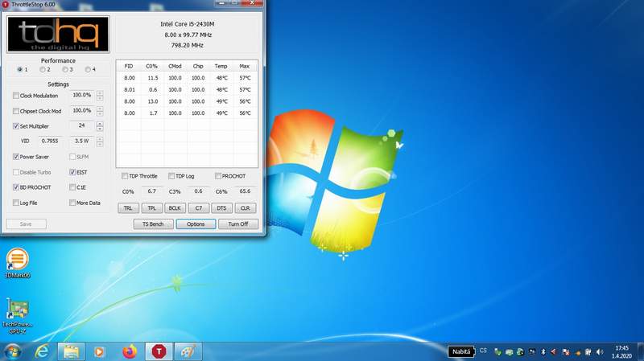Click the orange arrow tray icon
The height and width of the screenshot is (361, 644).
[x=577, y=352]
